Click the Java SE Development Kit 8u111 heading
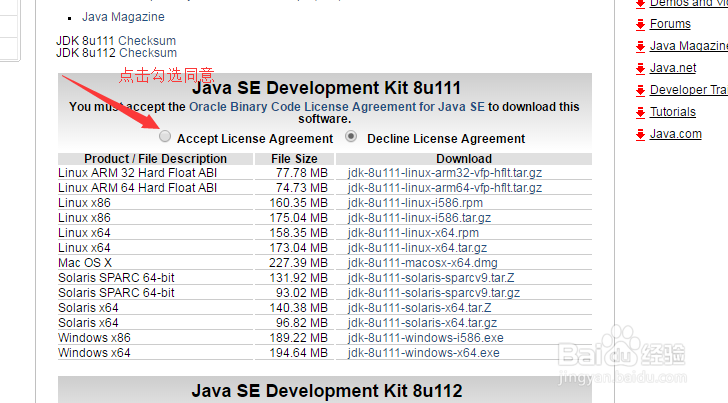This screenshot has height=403, width=728. [326, 88]
